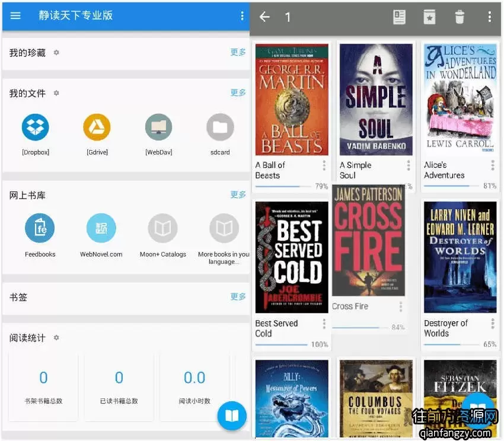The height and width of the screenshot is (441, 504).
Task: Open A Ball of Beasts book cover
Action: 292,100
